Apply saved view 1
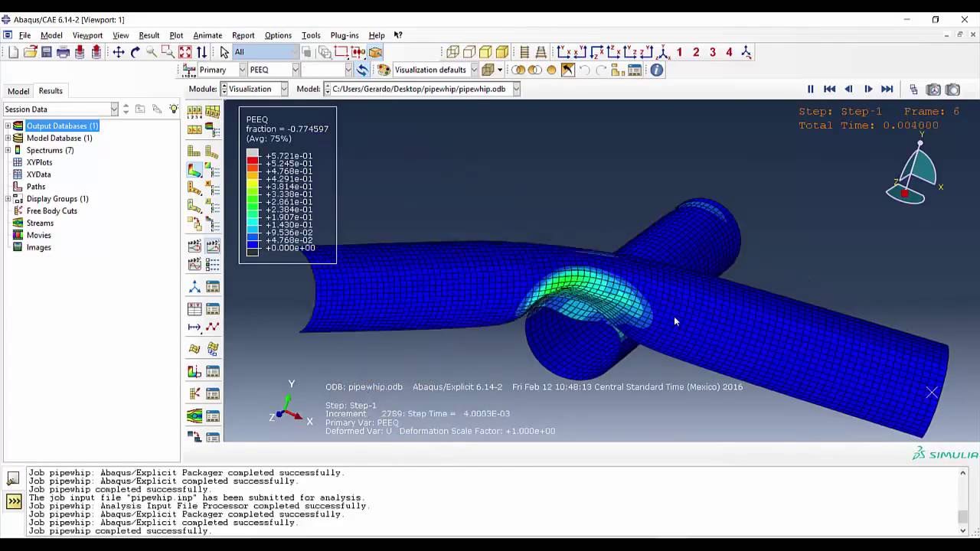The image size is (980, 551). 679,52
